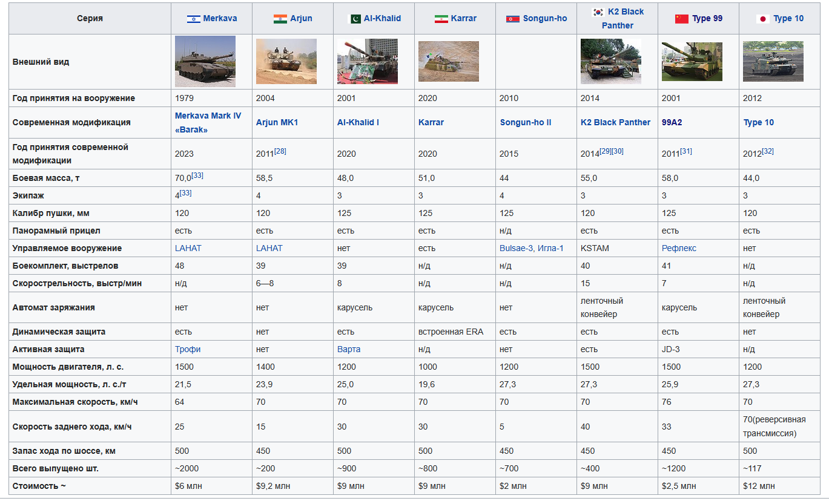Open the Type 99 tank photo
The width and height of the screenshot is (829, 504).
pyautogui.click(x=692, y=61)
